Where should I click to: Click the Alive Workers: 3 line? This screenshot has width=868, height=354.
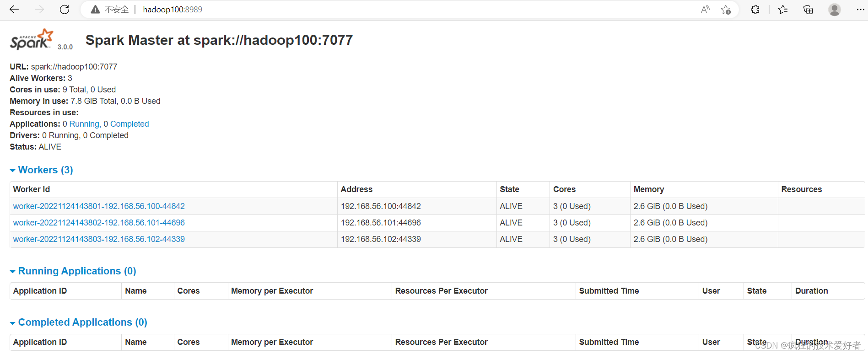pyautogui.click(x=41, y=78)
